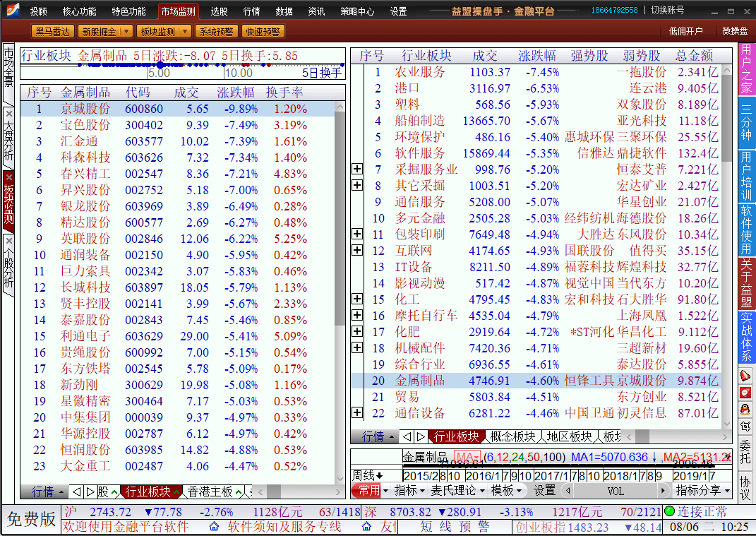Expand the 摩托自行车 row plus box
The image size is (756, 536).
[357, 315]
